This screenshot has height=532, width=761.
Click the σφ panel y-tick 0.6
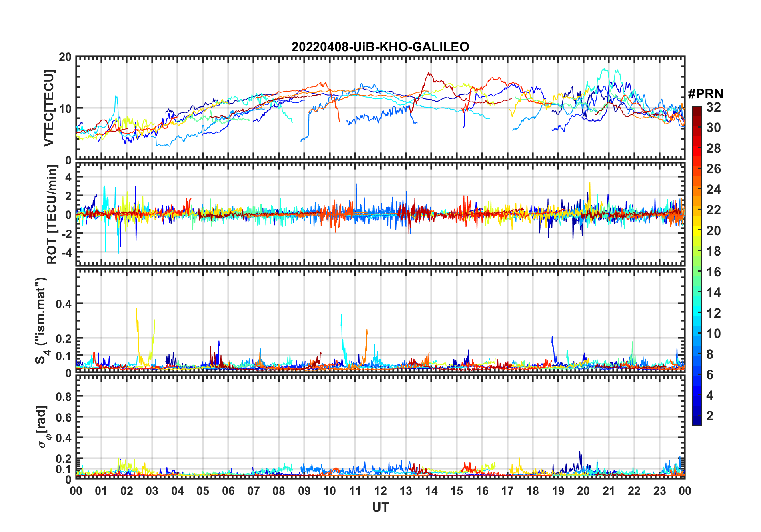pos(64,417)
